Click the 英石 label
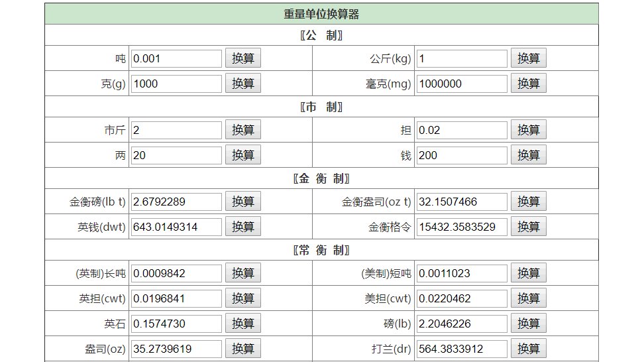The width and height of the screenshot is (644, 362). point(115,324)
